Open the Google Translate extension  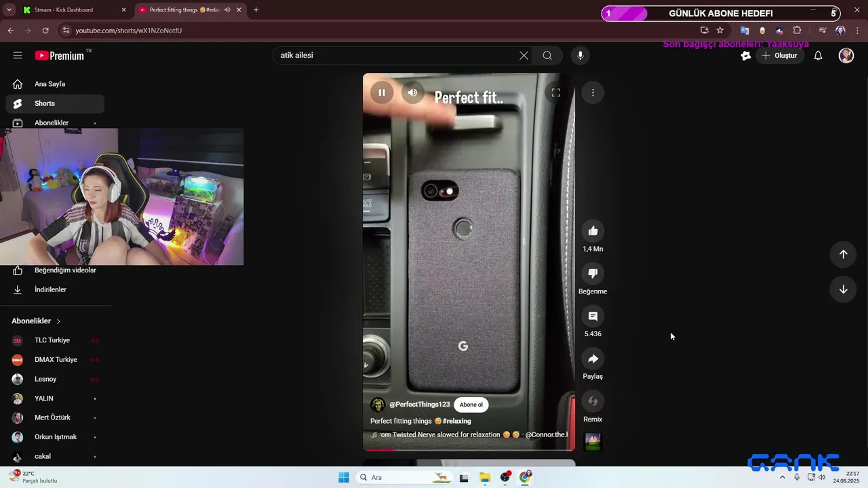pos(745,30)
